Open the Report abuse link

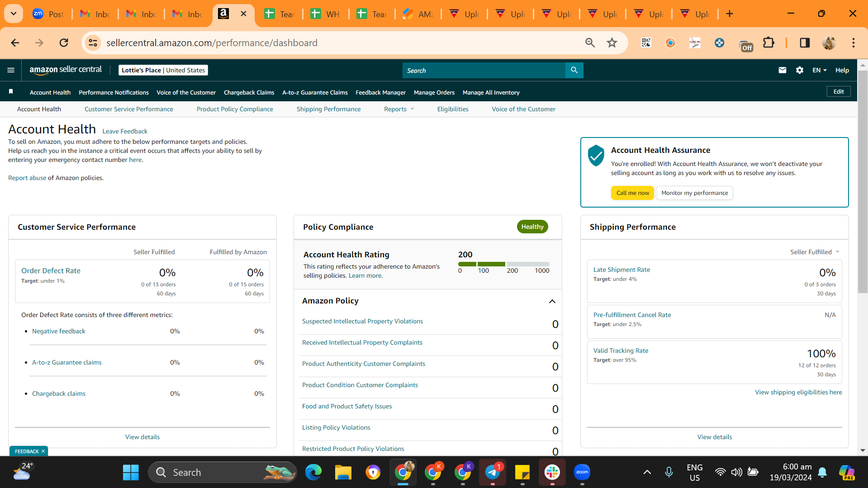27,178
